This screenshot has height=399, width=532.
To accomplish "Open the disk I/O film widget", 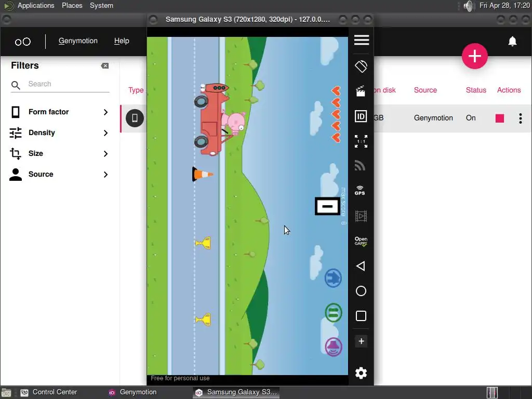I will tap(361, 216).
